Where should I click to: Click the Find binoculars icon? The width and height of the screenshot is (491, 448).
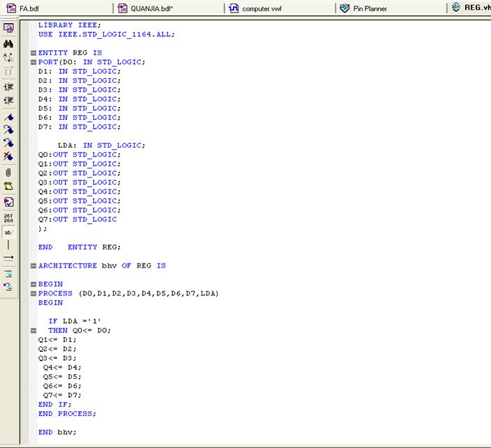tap(8, 43)
